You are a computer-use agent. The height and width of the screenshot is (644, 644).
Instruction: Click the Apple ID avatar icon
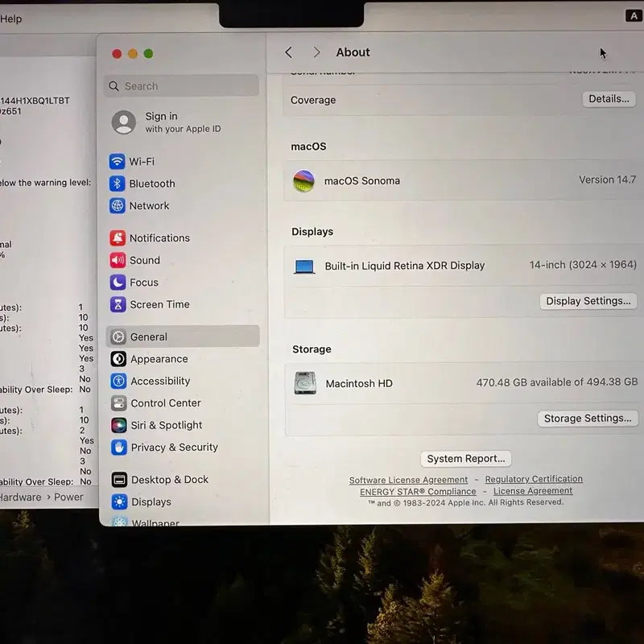[x=124, y=122]
